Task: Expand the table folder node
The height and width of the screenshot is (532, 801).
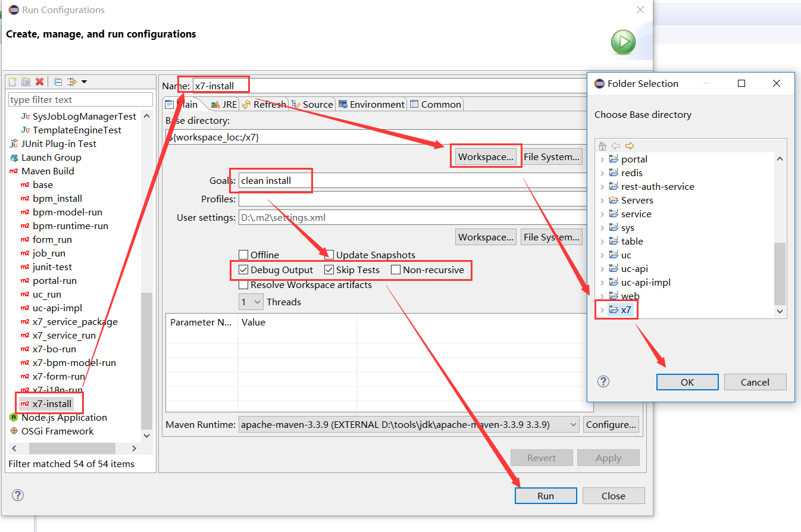Action: pos(602,241)
